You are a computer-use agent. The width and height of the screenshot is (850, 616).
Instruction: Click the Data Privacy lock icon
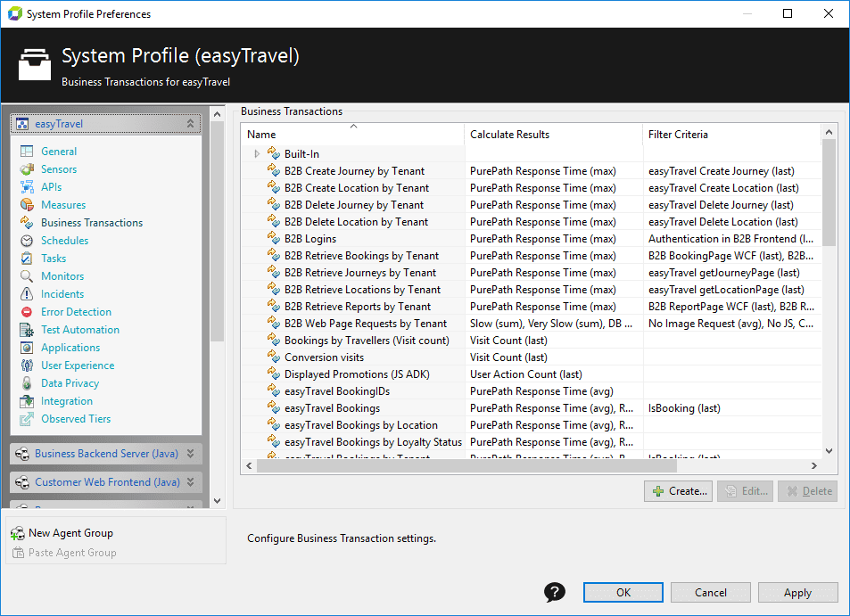pyautogui.click(x=27, y=383)
